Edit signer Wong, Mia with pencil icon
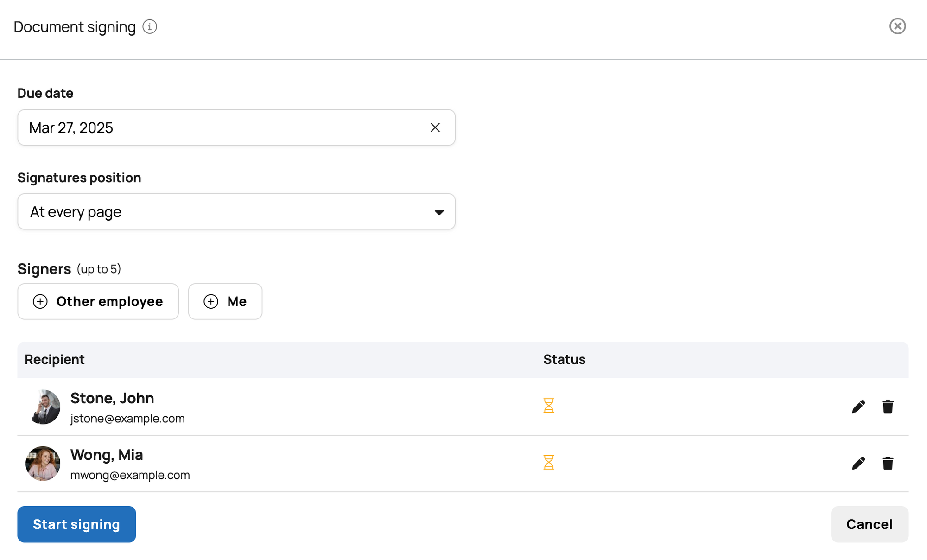Image resolution: width=927 pixels, height=560 pixels. pos(858,463)
